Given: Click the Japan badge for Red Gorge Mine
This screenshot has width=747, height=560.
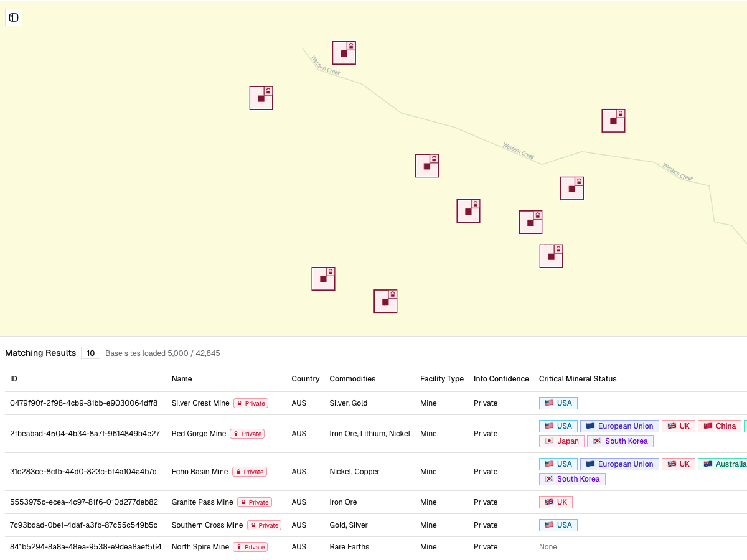Looking at the screenshot, I should [x=561, y=441].
